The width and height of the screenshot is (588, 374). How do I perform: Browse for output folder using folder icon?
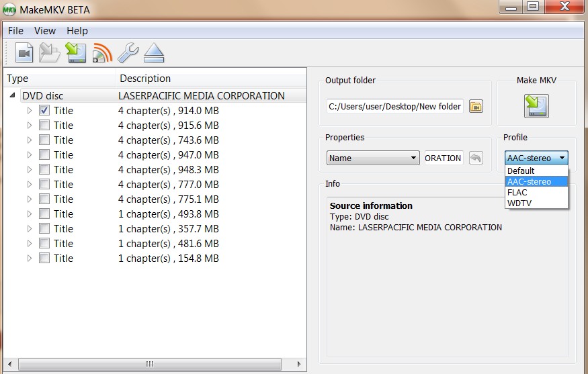(x=476, y=107)
